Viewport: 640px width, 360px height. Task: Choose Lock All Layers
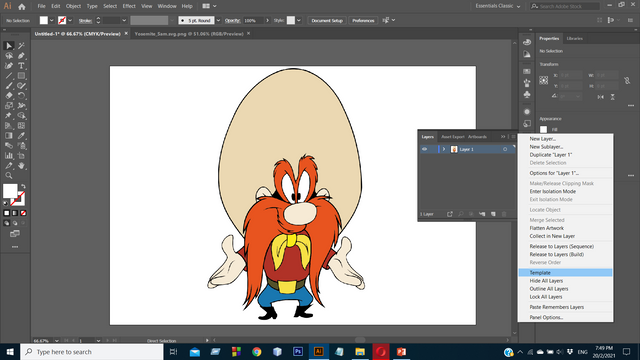[x=546, y=297]
